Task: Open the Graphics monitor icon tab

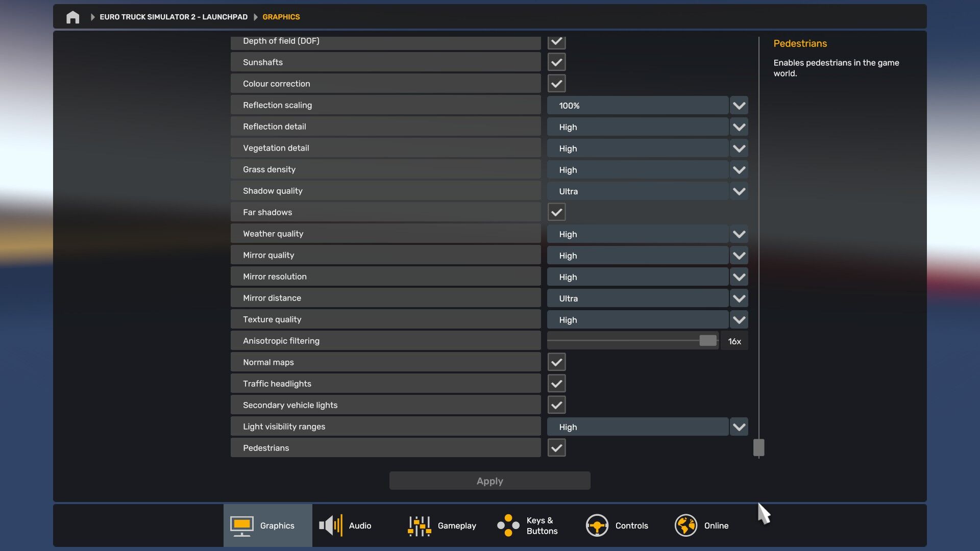Action: coord(242,525)
